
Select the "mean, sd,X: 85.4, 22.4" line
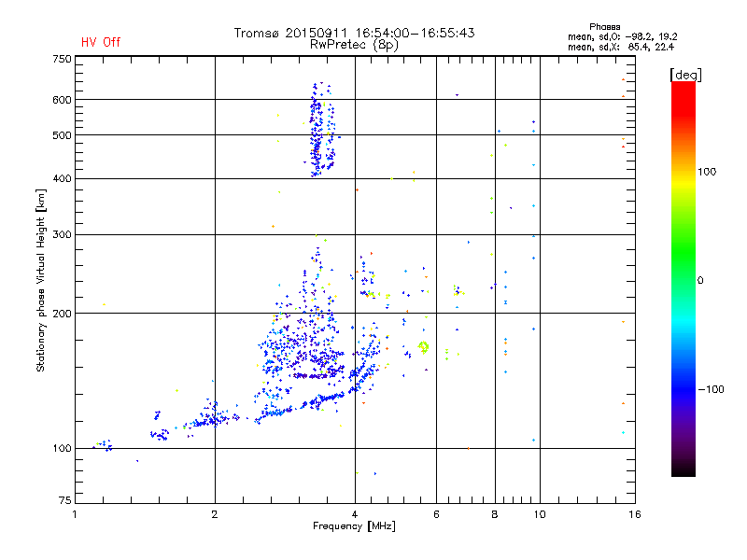click(621, 47)
